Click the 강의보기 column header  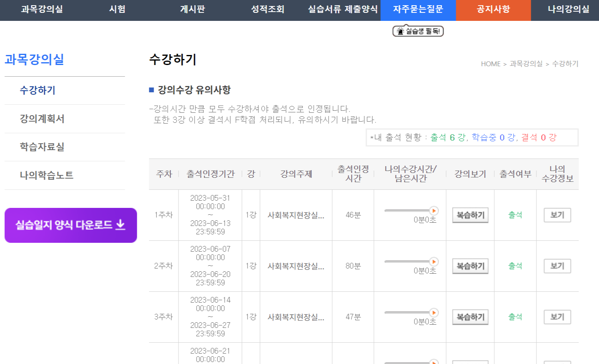(470, 174)
